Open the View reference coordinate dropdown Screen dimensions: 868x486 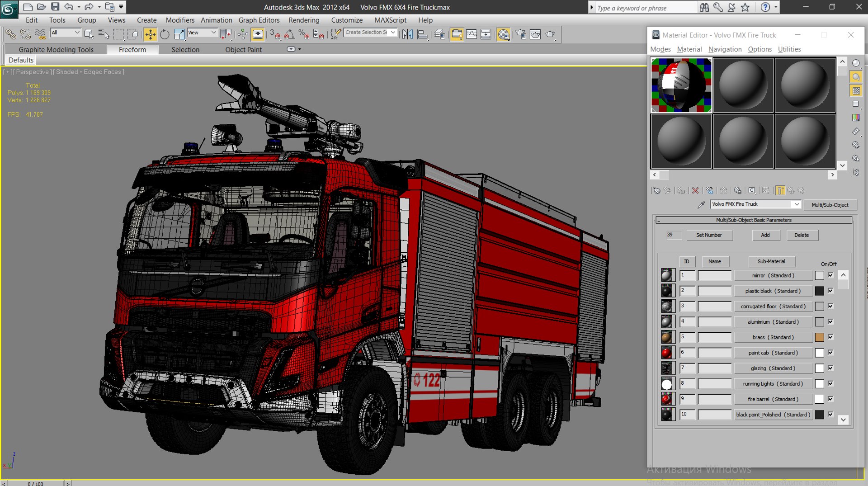(x=202, y=33)
